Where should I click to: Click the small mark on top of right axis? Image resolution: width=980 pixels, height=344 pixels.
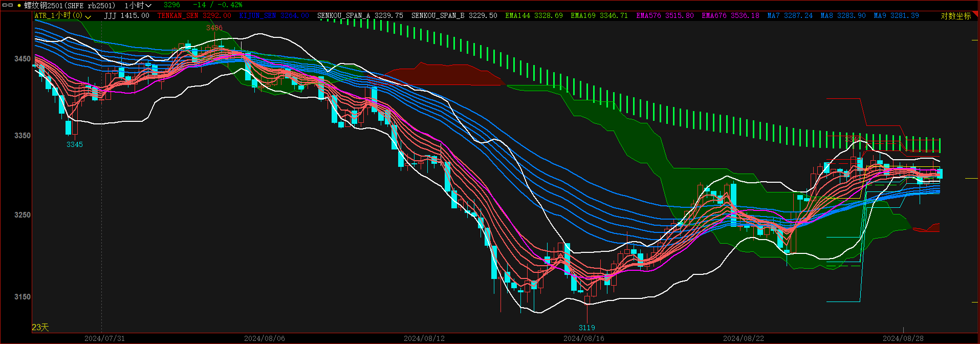[974, 39]
